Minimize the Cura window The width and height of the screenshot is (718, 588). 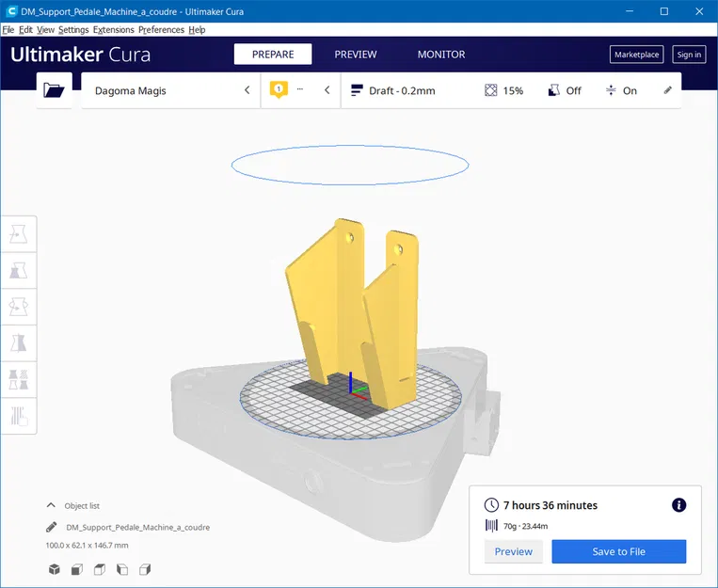(x=630, y=11)
